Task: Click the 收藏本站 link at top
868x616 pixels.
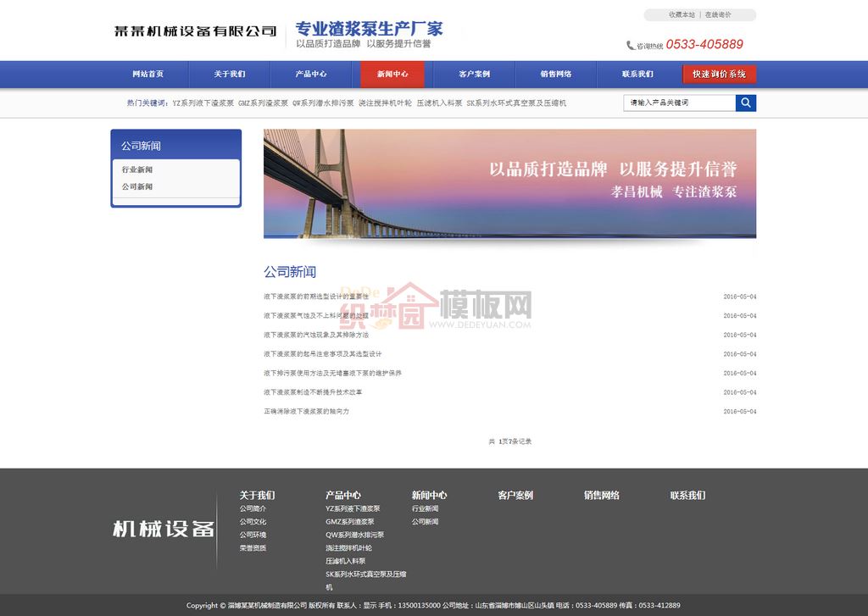Action: (681, 15)
